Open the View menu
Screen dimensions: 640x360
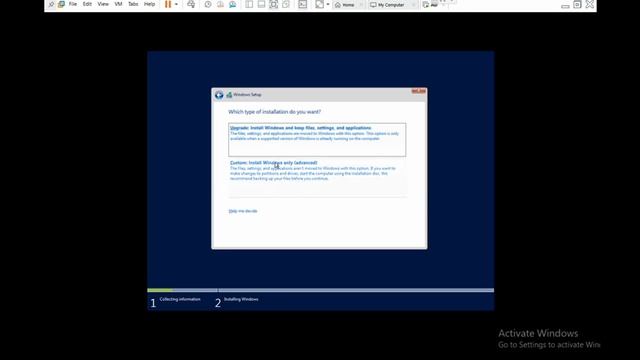point(103,4)
